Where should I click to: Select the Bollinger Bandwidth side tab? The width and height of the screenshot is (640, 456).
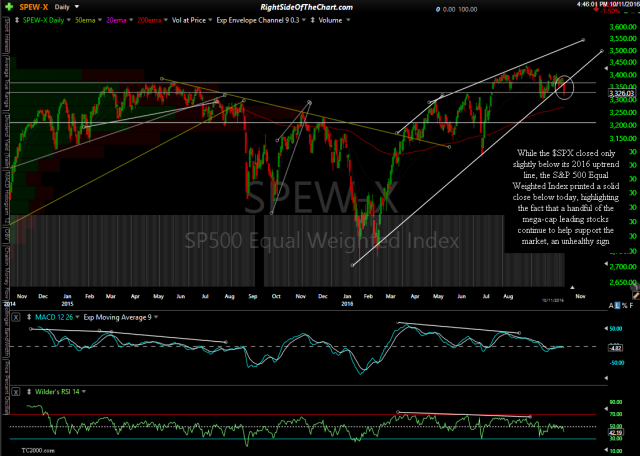click(6, 328)
